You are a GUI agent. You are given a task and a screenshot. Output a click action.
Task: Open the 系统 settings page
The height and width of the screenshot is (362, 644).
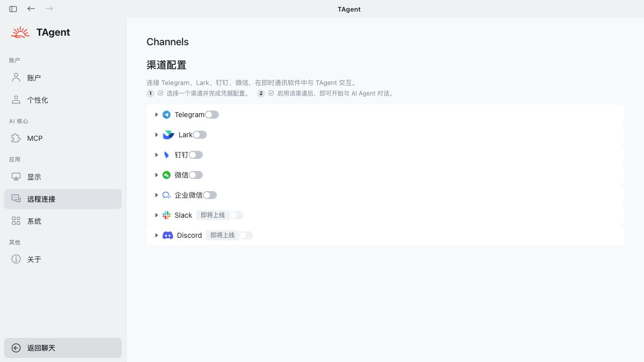pos(63,221)
